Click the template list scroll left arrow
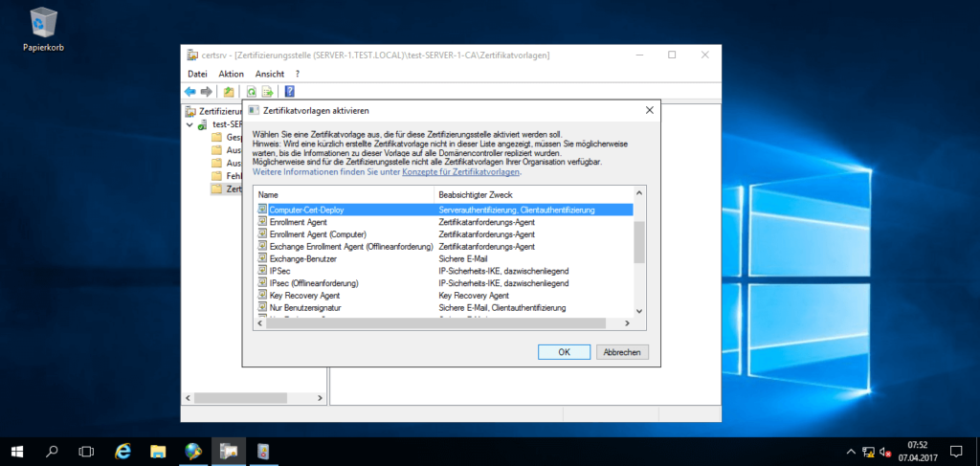Viewport: 980px width, 466px height. [x=260, y=323]
